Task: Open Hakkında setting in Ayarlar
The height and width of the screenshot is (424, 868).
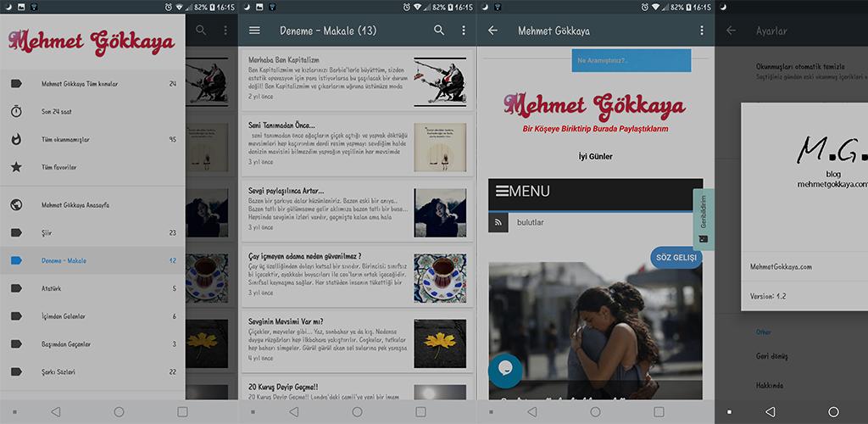Action: tap(770, 385)
